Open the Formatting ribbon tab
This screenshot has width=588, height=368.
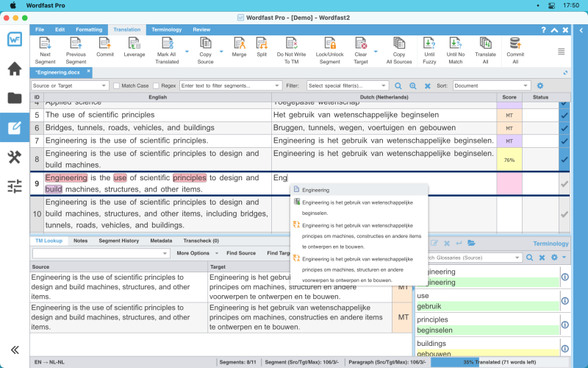coord(89,29)
